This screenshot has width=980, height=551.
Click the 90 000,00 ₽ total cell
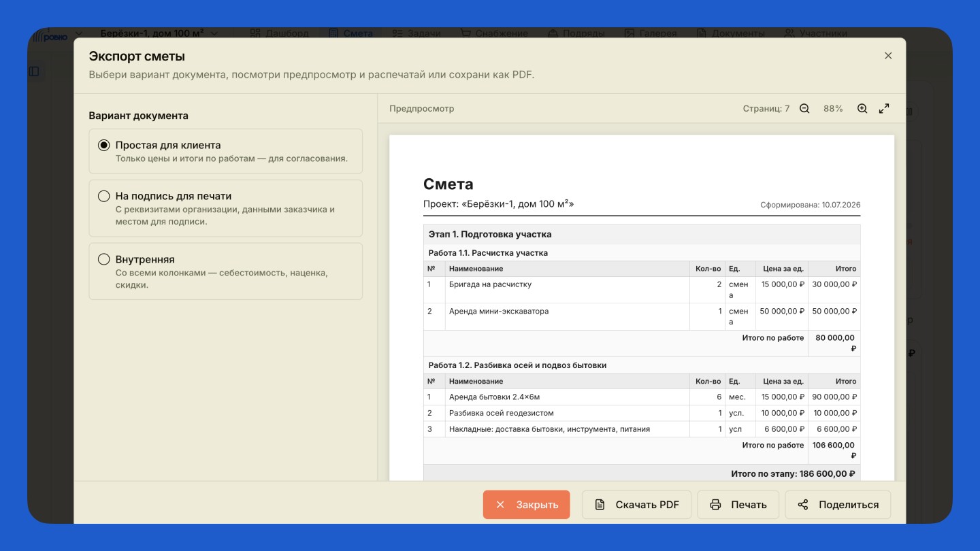coord(834,397)
